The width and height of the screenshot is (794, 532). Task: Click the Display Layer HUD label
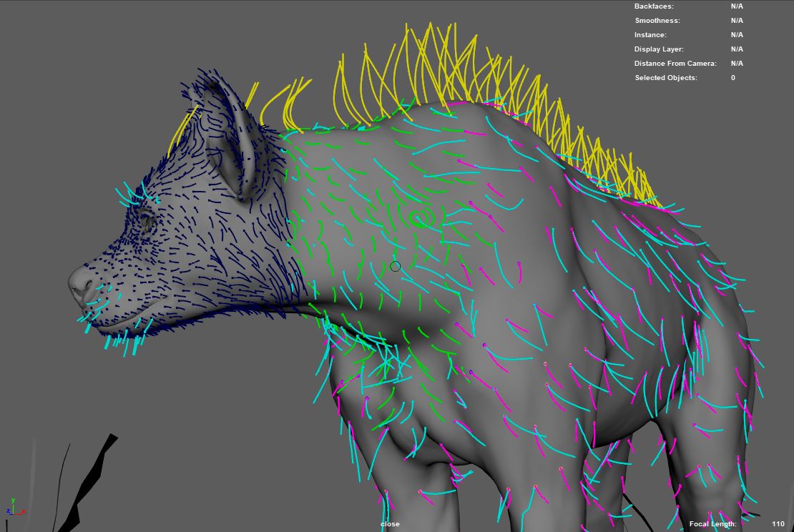click(659, 49)
